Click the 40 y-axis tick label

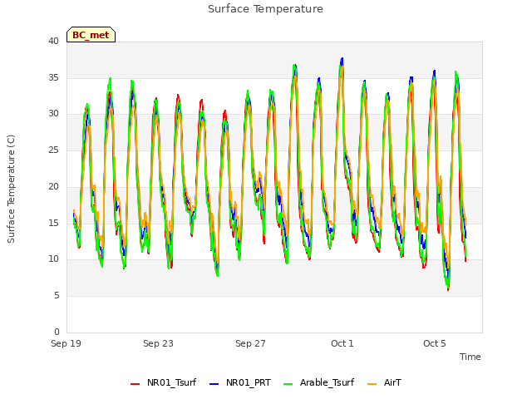[53, 41]
